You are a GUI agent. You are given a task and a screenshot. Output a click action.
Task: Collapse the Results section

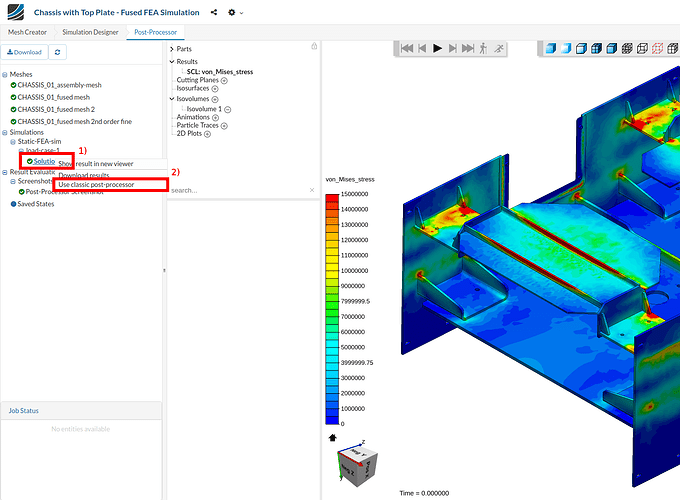click(x=172, y=62)
